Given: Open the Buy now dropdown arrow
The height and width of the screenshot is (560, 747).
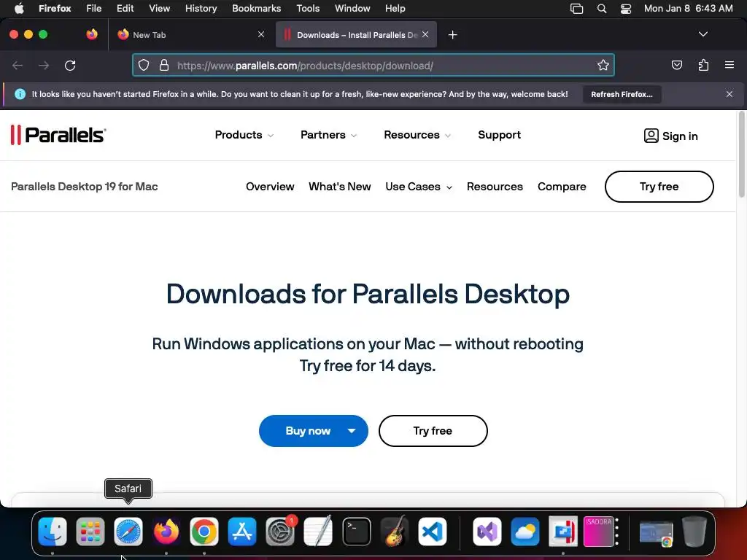Looking at the screenshot, I should (x=352, y=431).
